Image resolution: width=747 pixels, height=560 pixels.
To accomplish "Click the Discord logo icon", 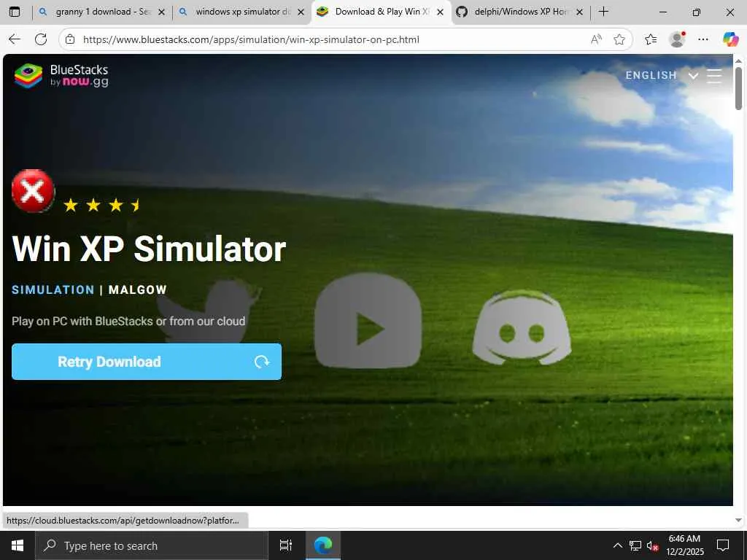I will pyautogui.click(x=522, y=327).
